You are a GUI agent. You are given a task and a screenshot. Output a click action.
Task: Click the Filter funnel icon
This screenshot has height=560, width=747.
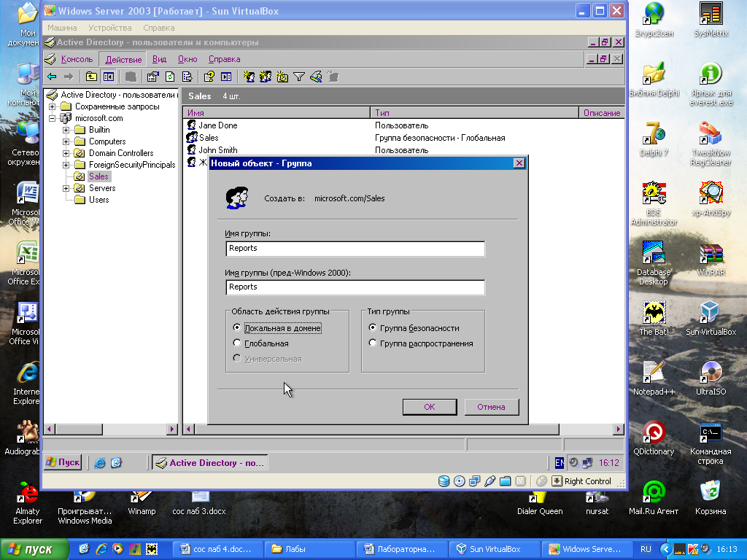click(x=298, y=77)
